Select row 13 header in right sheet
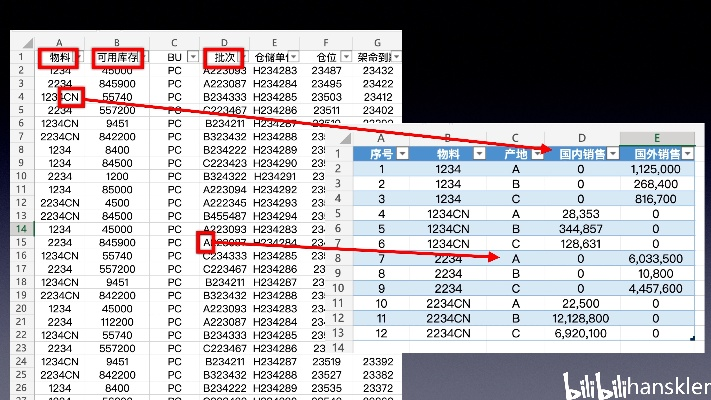This screenshot has width=711, height=400. tap(338, 333)
